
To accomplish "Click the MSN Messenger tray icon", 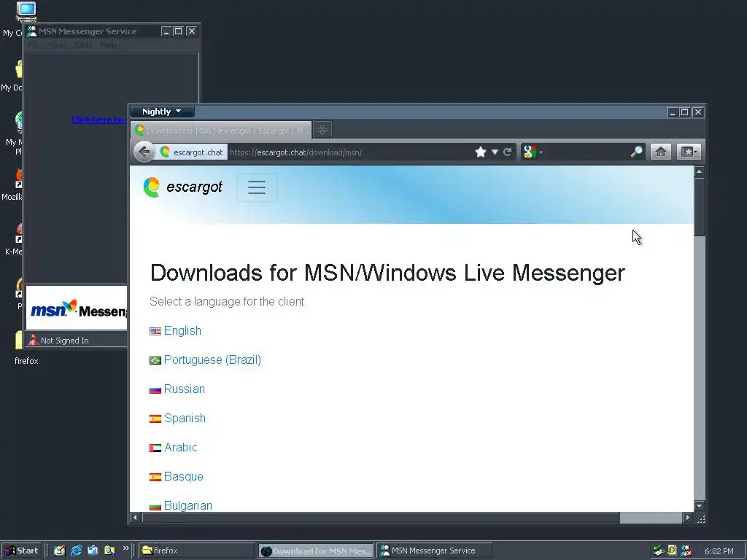I will pyautogui.click(x=686, y=551).
